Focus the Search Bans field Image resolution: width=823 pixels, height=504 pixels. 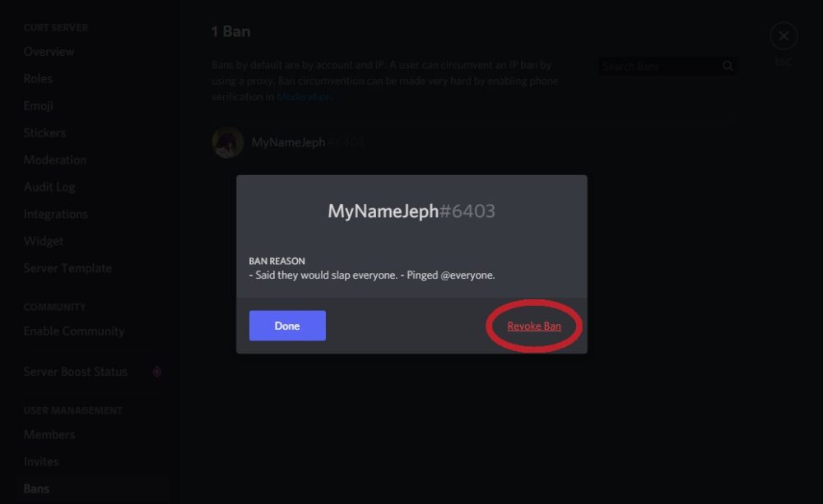point(658,67)
